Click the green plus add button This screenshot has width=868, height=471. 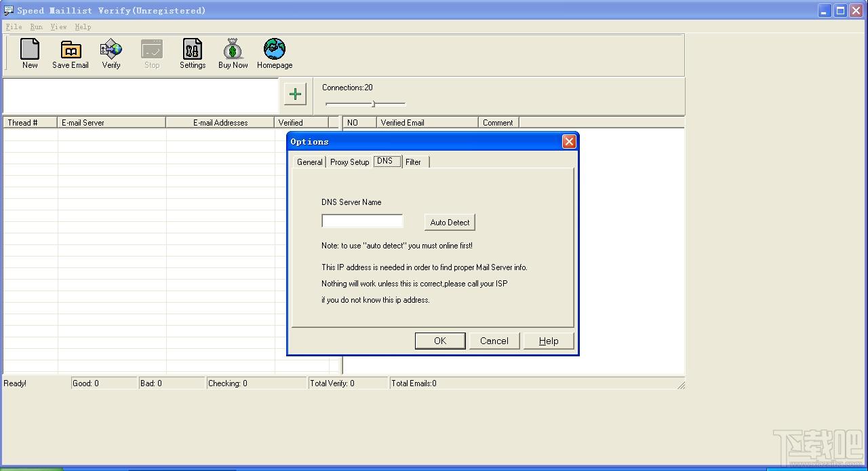coord(295,94)
